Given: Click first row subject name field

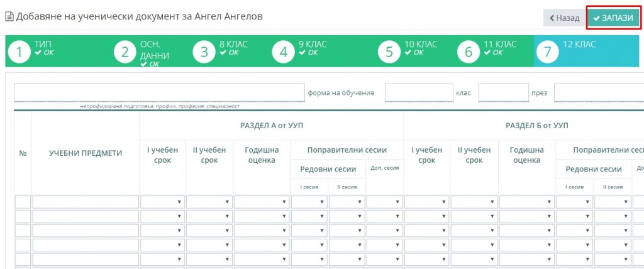Looking at the screenshot, I should (x=86, y=202).
